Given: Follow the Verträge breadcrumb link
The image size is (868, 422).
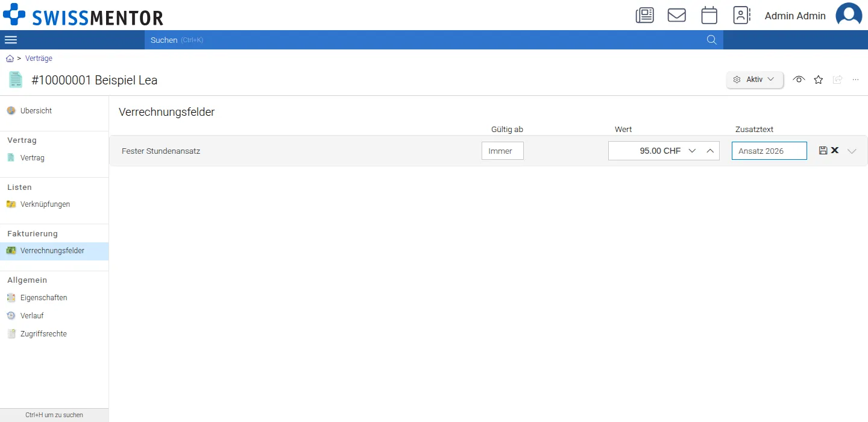Looking at the screenshot, I should [x=39, y=58].
